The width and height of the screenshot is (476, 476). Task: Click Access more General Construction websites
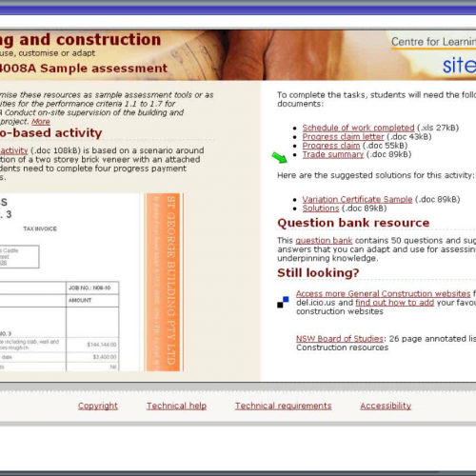tap(383, 293)
